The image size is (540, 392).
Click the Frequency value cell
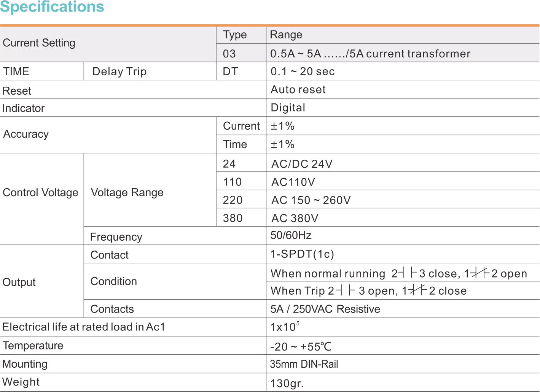click(291, 235)
